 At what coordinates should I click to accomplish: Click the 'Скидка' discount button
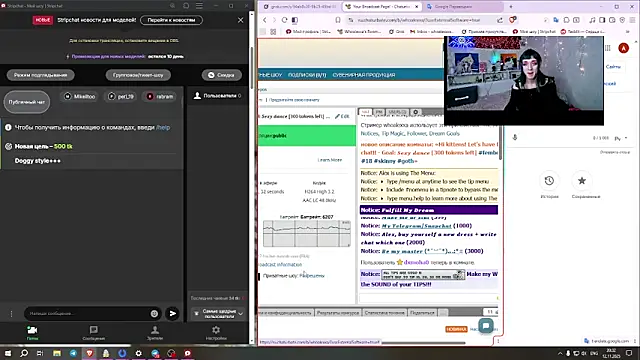pyautogui.click(x=222, y=75)
